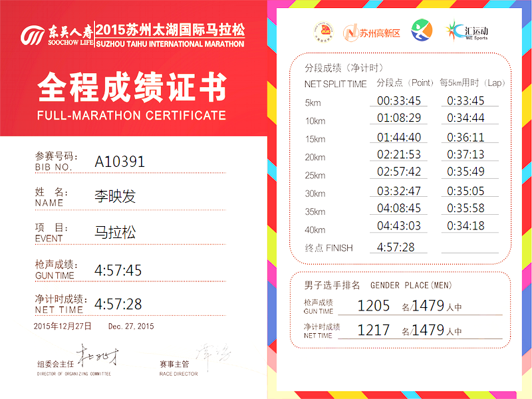
Task: Click the 汇运动 WE Sports logo
Action: (467, 31)
